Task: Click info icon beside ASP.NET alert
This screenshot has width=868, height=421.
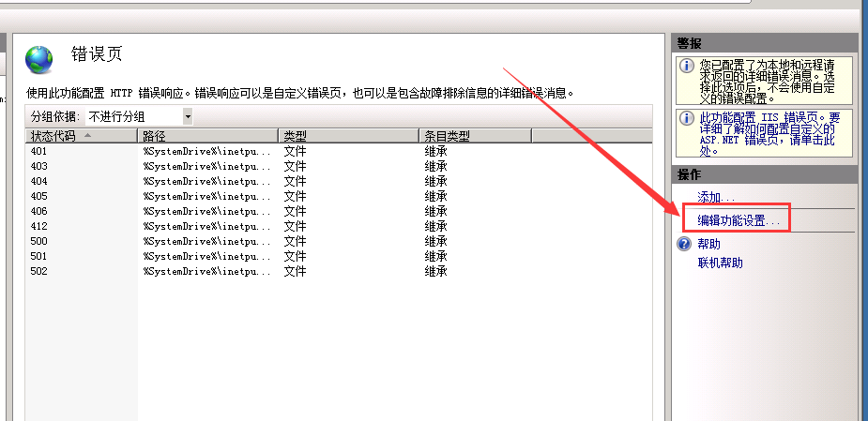Action: coord(686,117)
